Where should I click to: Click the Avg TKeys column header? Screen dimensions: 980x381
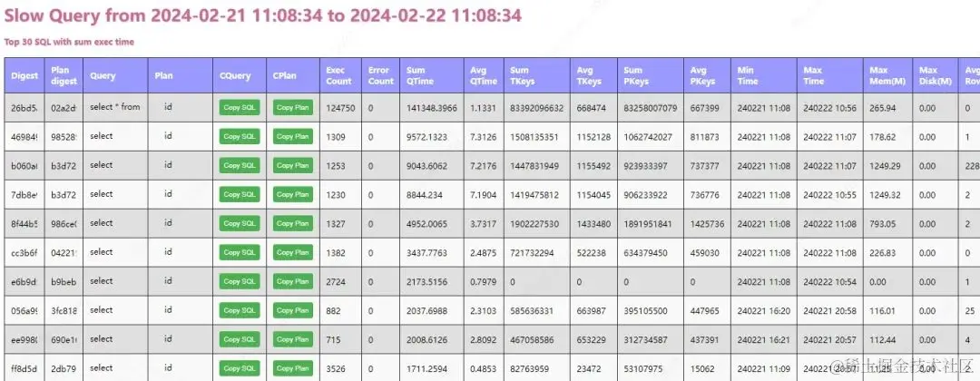593,75
